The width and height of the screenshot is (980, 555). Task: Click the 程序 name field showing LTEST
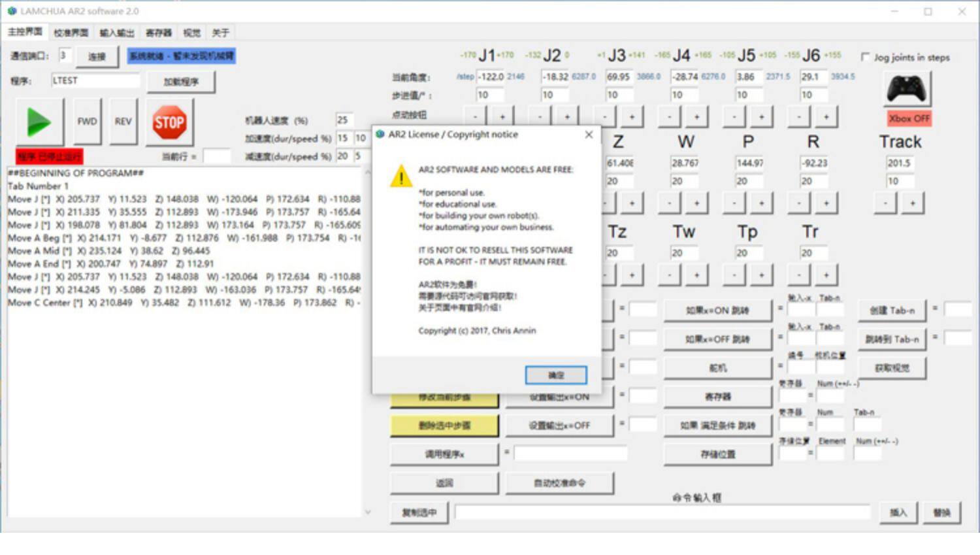click(x=95, y=80)
